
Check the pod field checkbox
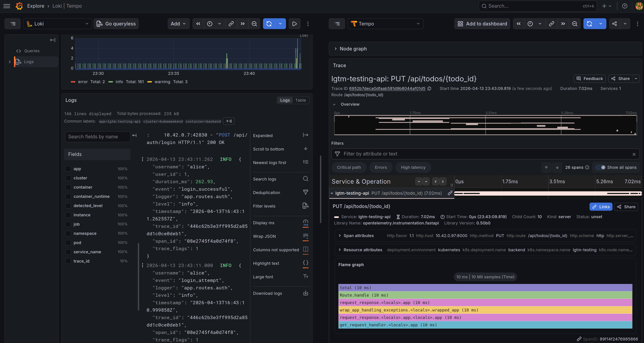(x=68, y=242)
